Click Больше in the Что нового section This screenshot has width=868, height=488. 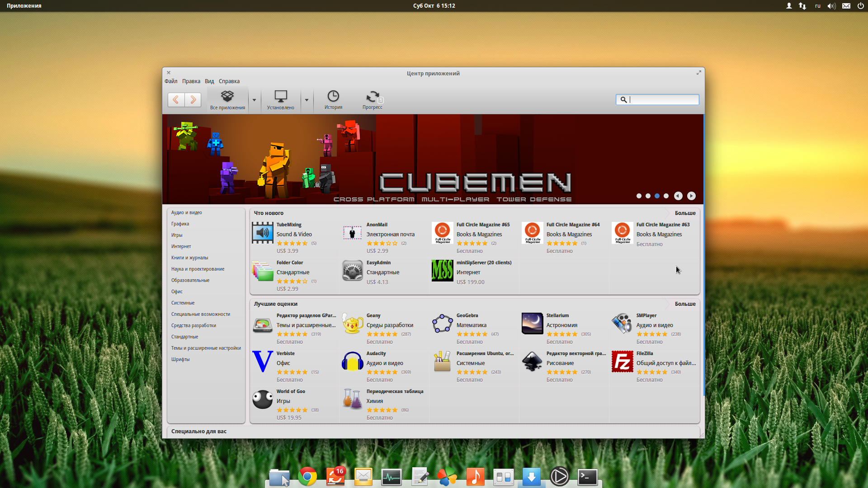[685, 213]
